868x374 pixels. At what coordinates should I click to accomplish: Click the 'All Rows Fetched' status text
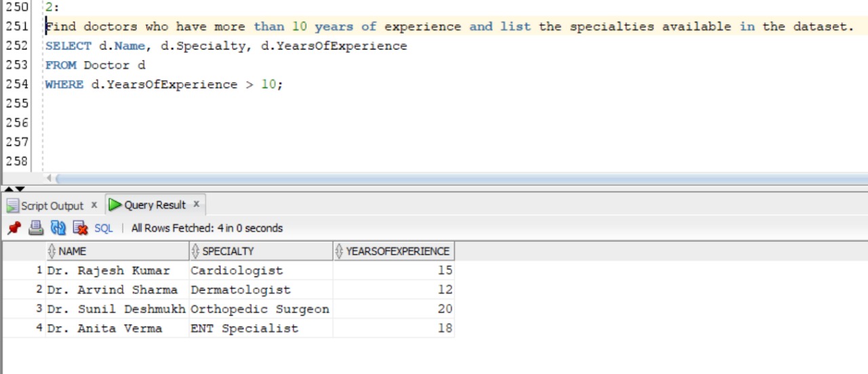tap(207, 228)
